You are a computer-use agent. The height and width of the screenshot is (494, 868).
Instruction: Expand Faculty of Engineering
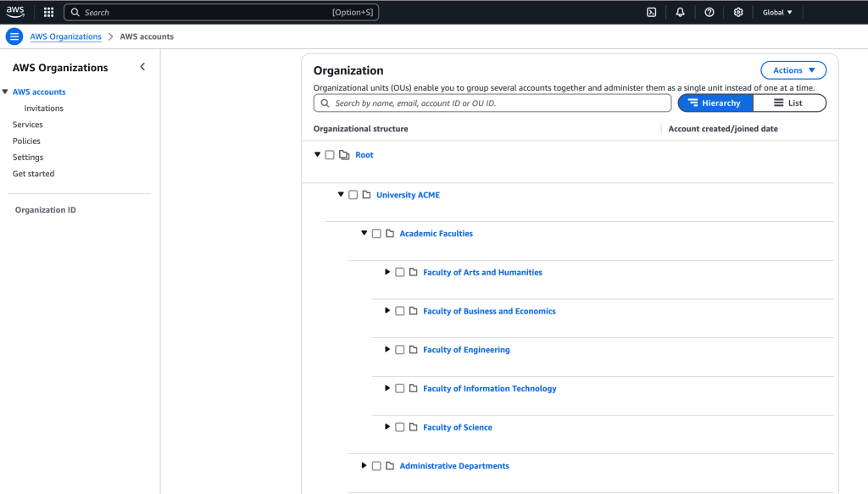[x=387, y=349]
